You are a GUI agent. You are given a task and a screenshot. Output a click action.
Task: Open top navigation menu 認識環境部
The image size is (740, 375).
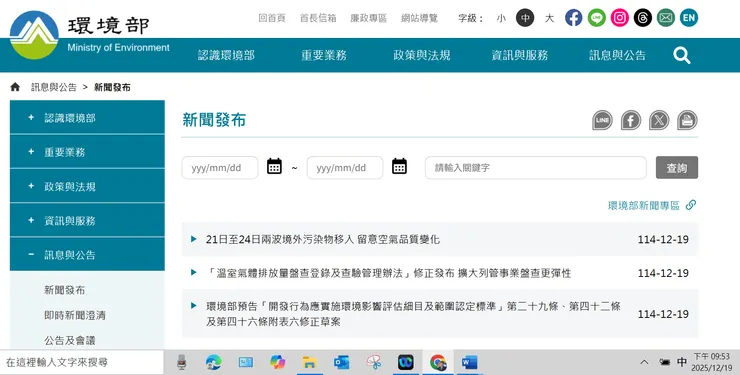click(x=227, y=55)
